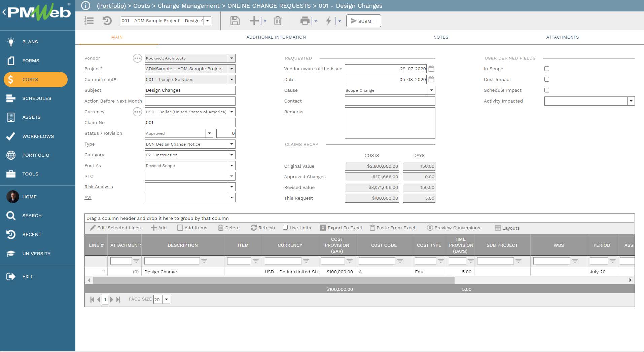
Task: Open grid Layouts
Action: click(x=507, y=228)
